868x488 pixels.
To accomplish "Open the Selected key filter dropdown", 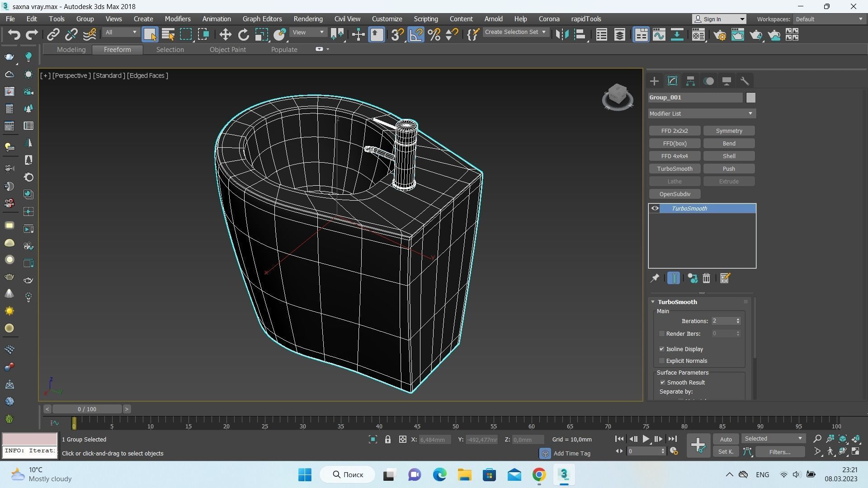I will (x=773, y=439).
